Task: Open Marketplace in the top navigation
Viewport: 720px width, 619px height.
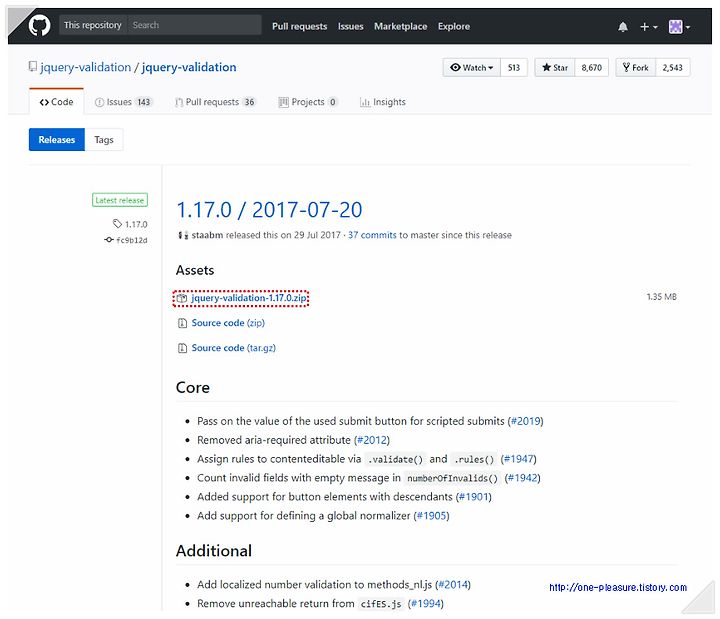Action: pyautogui.click(x=400, y=27)
